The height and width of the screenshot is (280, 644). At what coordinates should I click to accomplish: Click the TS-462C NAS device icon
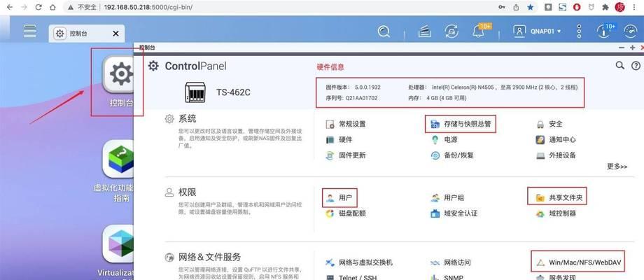[195, 92]
